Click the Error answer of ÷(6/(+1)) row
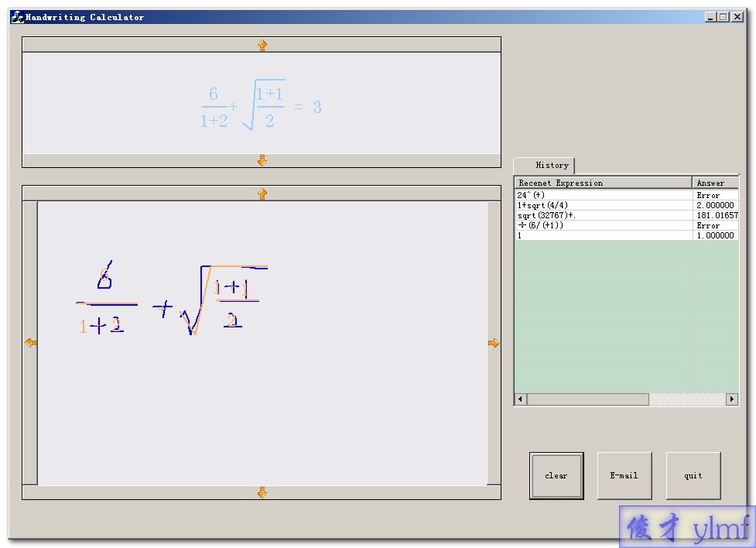Viewport: 756px width, 548px height. (x=708, y=225)
